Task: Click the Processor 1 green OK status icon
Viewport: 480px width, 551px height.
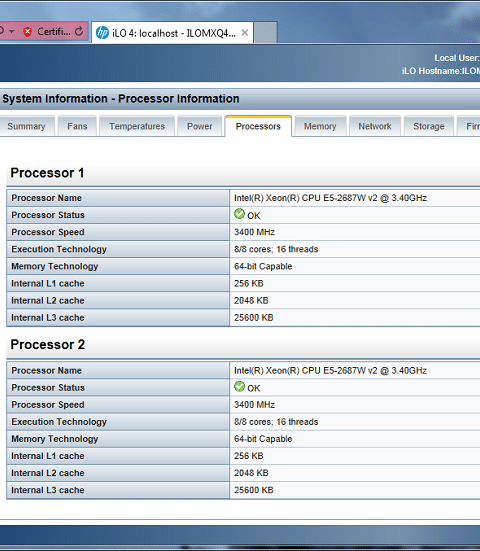Action: pyautogui.click(x=239, y=214)
